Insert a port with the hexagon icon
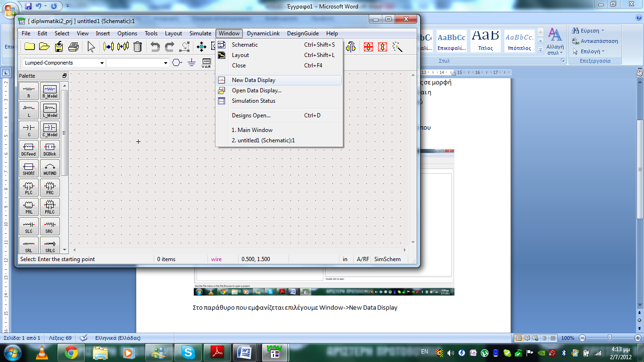Image resolution: width=644 pixels, height=362 pixels. click(177, 63)
